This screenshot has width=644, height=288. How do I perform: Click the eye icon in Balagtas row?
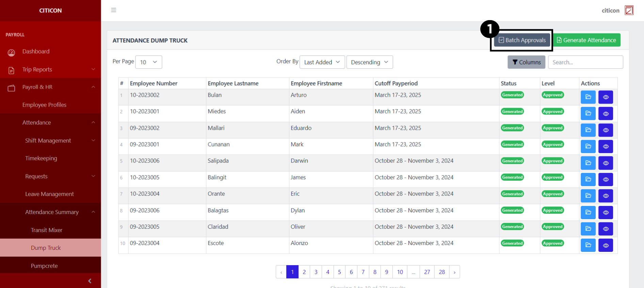point(606,212)
